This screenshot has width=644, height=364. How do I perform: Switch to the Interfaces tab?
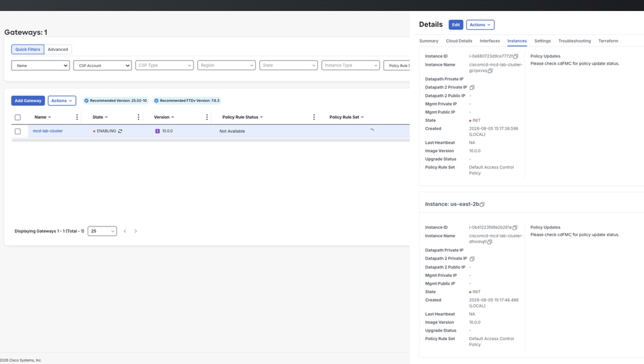[x=489, y=41]
